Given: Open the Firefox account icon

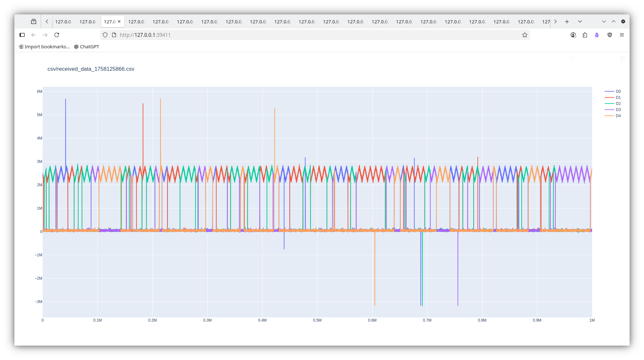Looking at the screenshot, I should 573,35.
